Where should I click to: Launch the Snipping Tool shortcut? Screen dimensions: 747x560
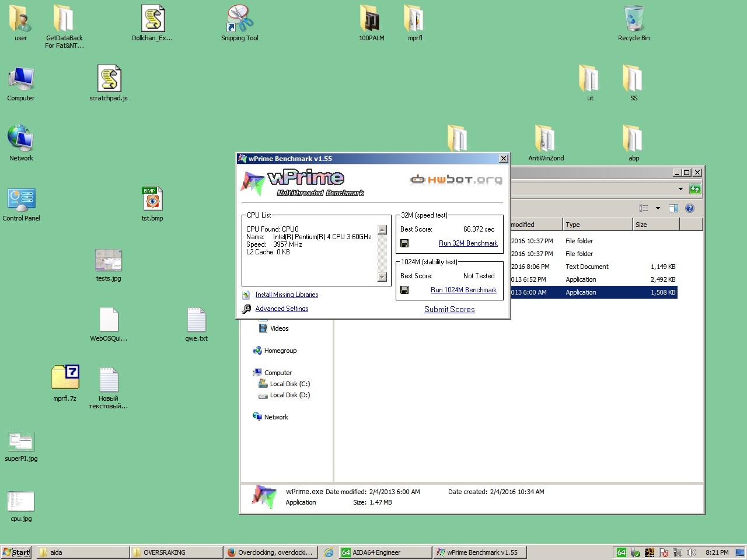(239, 23)
